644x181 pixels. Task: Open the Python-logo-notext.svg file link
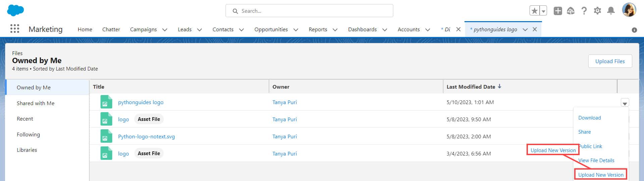pos(146,136)
